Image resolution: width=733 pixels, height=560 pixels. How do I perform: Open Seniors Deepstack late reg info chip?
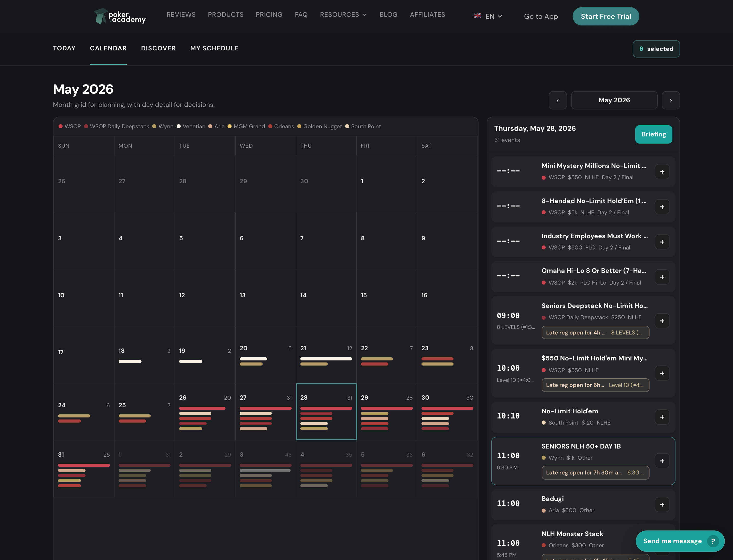[x=595, y=332]
